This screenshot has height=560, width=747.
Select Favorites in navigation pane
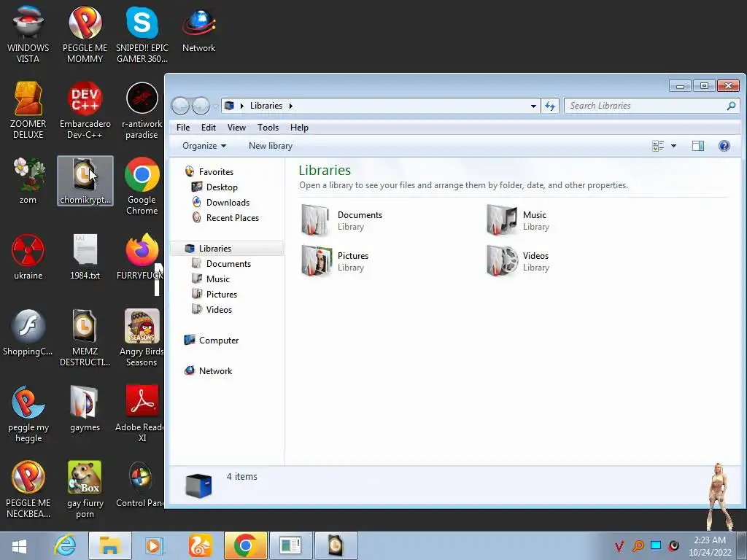pyautogui.click(x=209, y=172)
